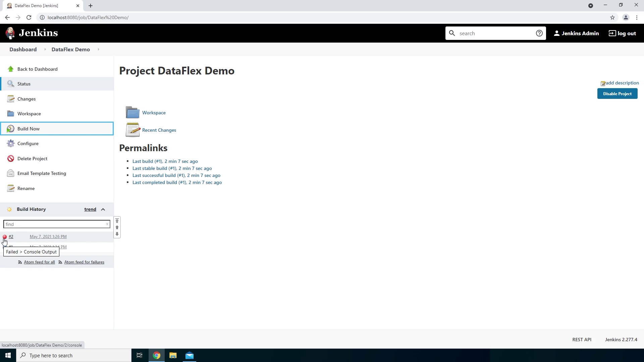The image size is (644, 362).
Task: Open File Explorer from the taskbar
Action: click(173, 355)
